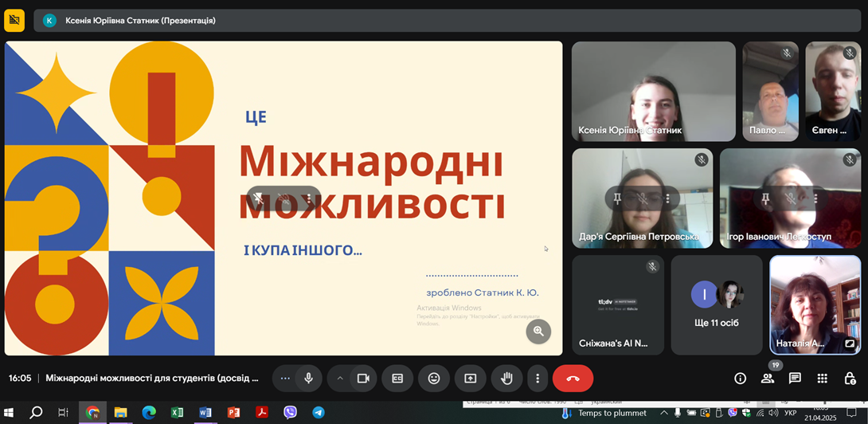Open Windows notification center
This screenshot has width=868, height=424.
[852, 413]
